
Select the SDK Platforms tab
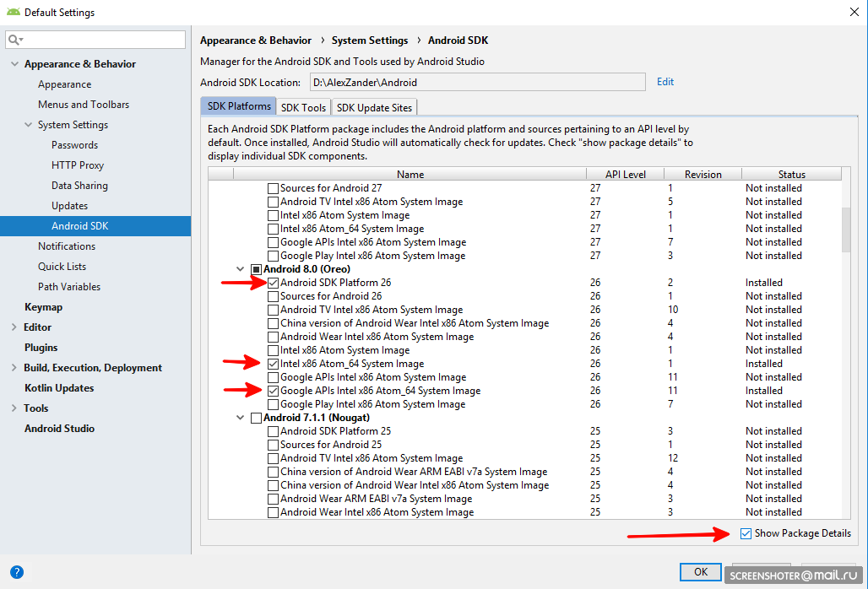click(x=239, y=106)
